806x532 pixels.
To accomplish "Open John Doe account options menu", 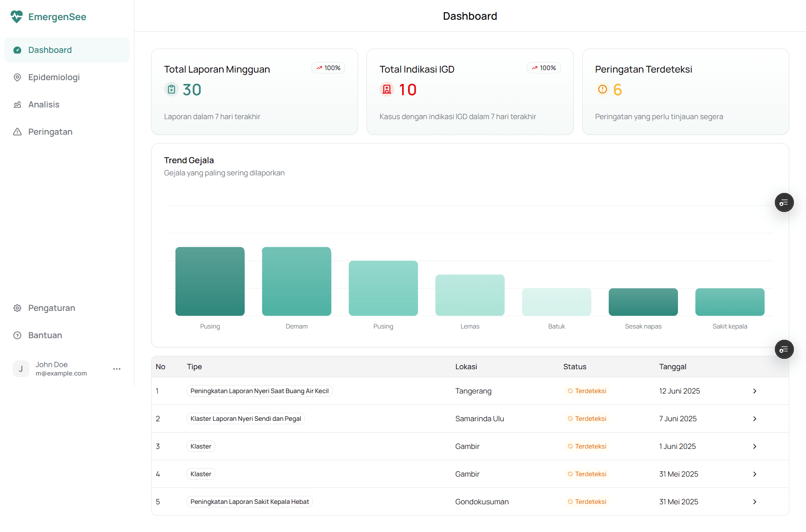I will click(x=117, y=369).
